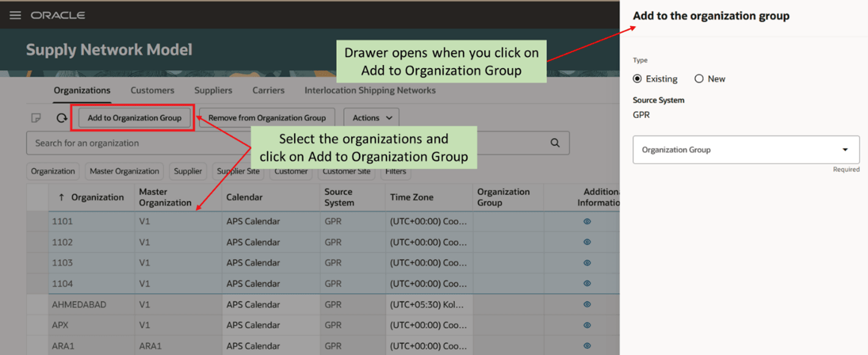Click the ascending sort arrow on Organization column
868x355 pixels.
(59, 197)
